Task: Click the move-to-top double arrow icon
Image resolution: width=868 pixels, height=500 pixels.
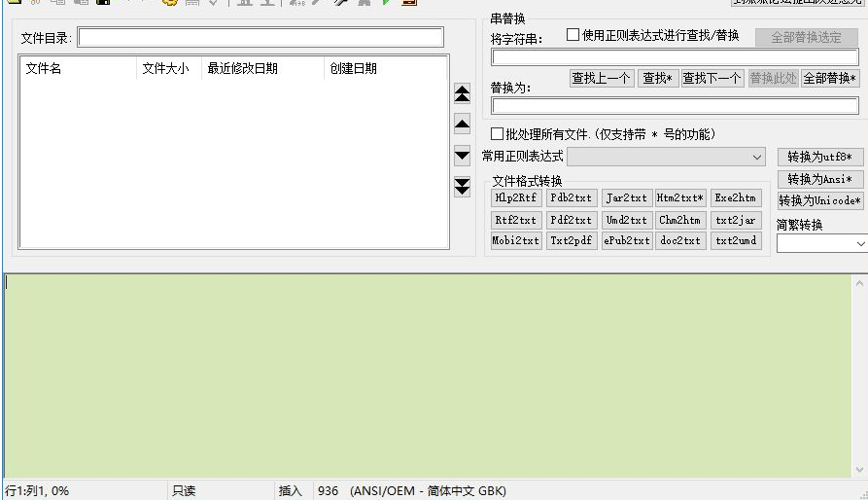Action: (463, 93)
